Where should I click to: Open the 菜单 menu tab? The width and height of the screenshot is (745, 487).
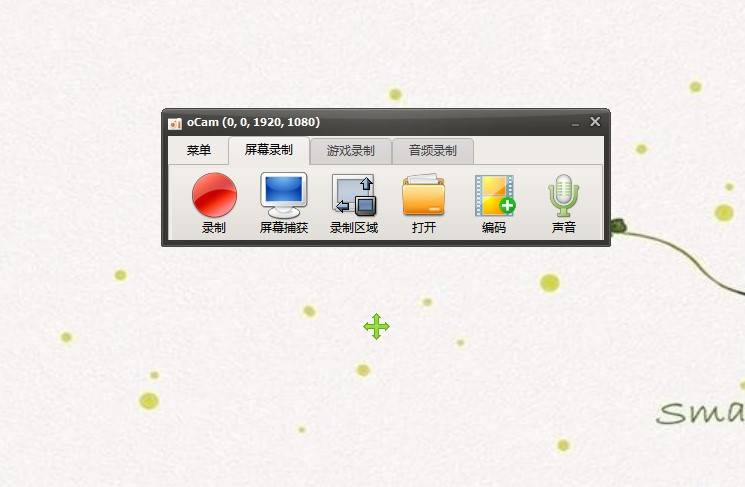pos(199,151)
